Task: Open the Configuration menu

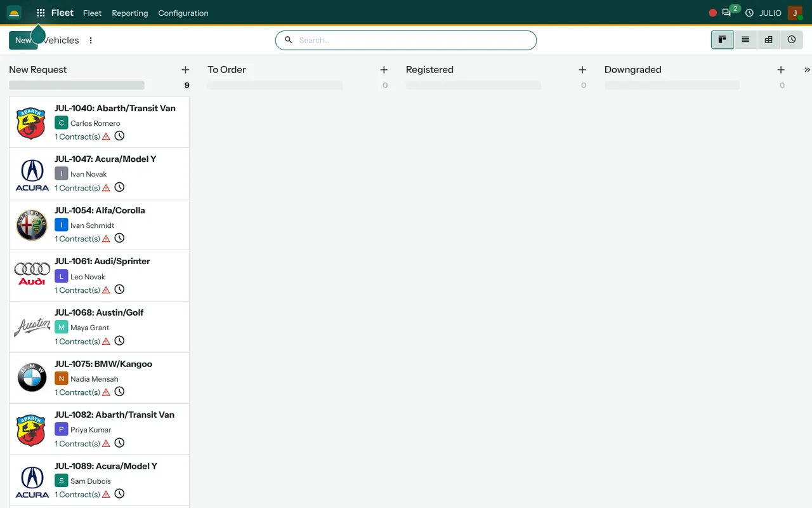Action: click(x=183, y=13)
